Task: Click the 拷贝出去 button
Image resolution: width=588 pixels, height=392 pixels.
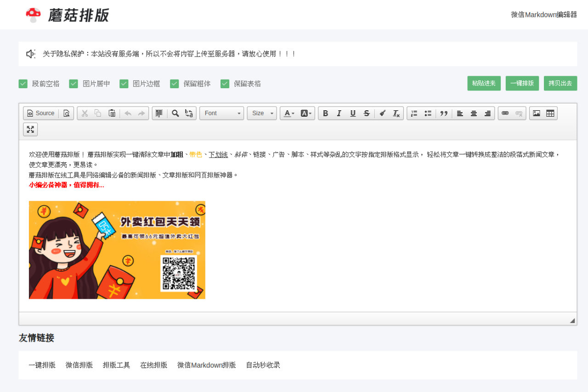Action: pyautogui.click(x=560, y=83)
